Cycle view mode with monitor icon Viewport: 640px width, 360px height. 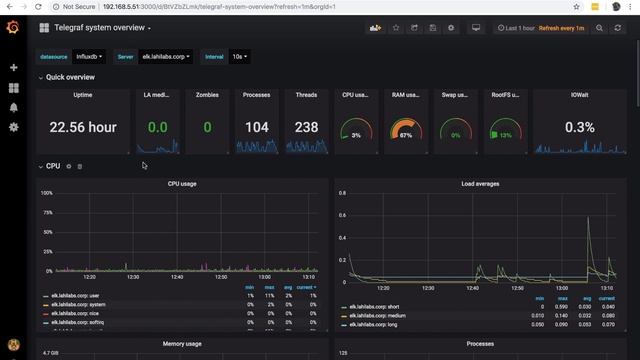click(x=476, y=28)
